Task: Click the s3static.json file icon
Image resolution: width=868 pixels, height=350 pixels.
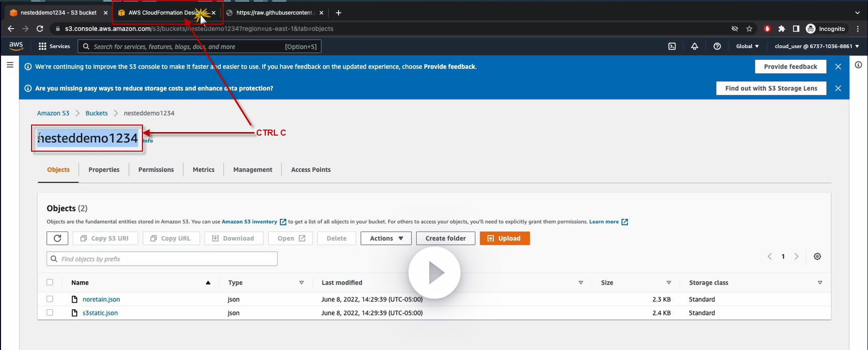Action: pyautogui.click(x=75, y=313)
